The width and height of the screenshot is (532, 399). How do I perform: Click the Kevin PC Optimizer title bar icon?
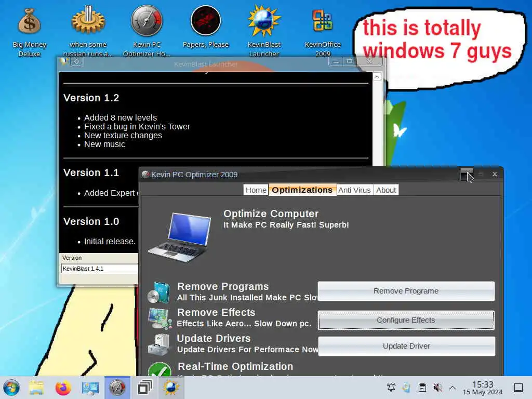coord(145,175)
